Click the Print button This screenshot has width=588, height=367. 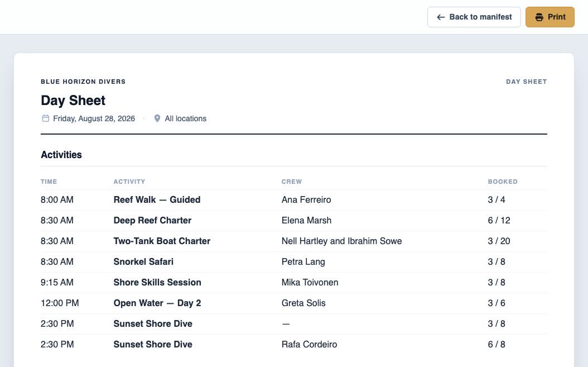[x=550, y=17]
